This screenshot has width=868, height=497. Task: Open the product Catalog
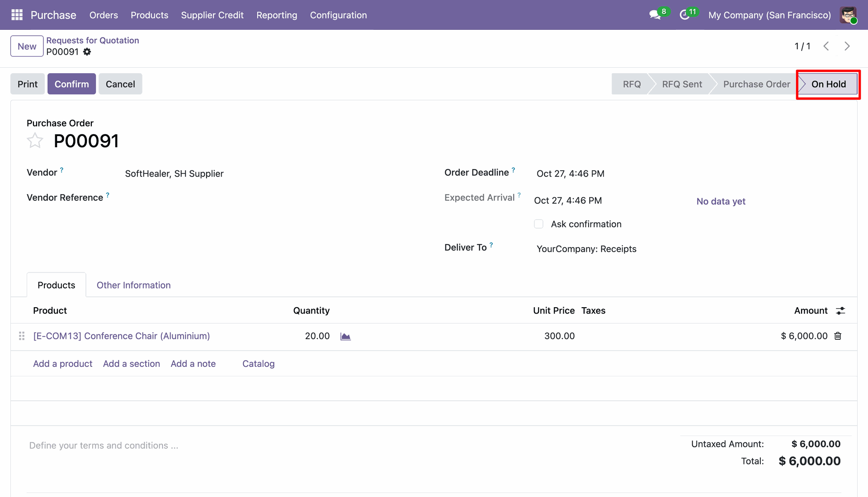tap(258, 364)
